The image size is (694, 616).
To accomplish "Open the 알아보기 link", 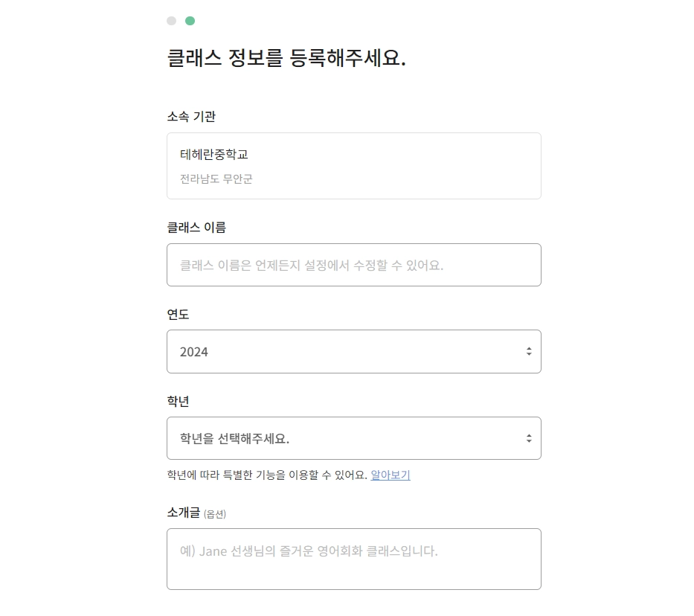I will tap(391, 475).
